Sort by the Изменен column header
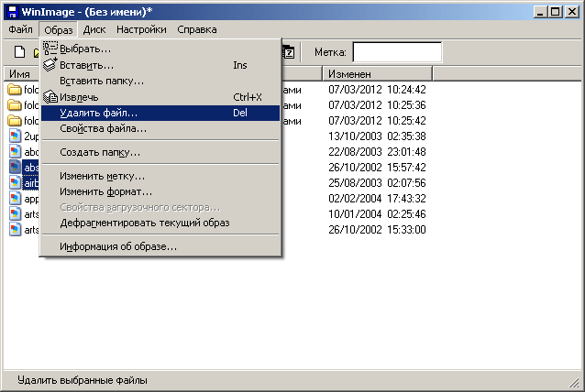The image size is (585, 392). (377, 74)
